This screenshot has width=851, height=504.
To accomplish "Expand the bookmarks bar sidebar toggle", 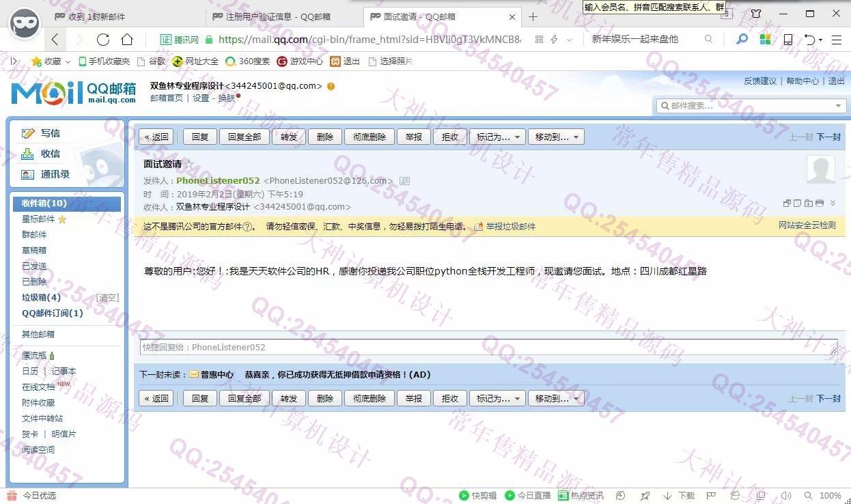I will click(x=14, y=61).
